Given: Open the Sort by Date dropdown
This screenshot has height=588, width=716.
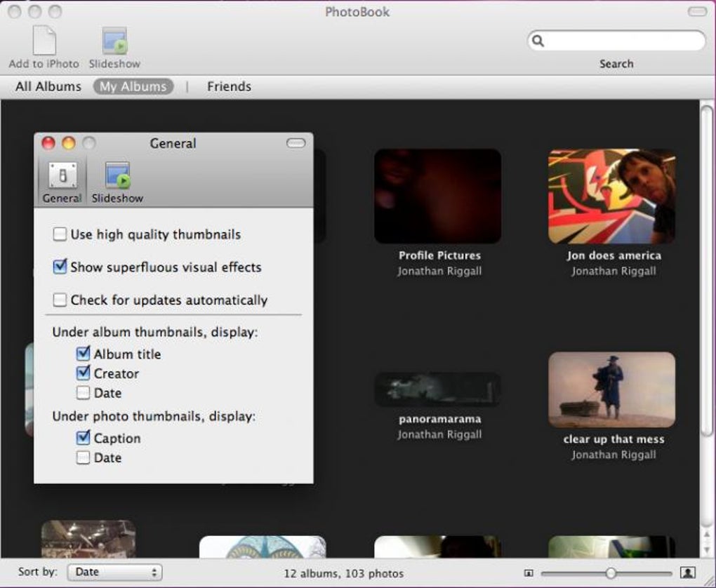Looking at the screenshot, I should tap(114, 572).
